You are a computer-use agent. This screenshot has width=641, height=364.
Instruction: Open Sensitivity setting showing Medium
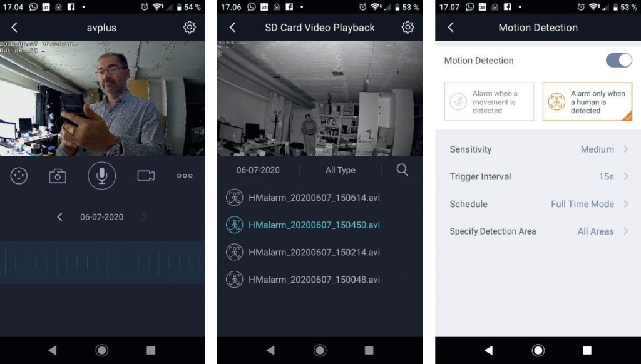coord(538,149)
